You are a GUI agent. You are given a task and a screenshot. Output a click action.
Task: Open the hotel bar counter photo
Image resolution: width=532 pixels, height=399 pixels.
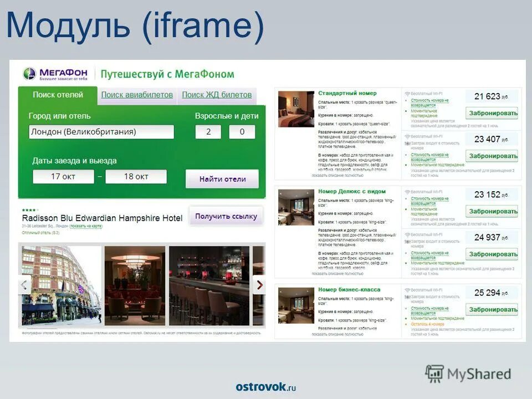(209, 286)
